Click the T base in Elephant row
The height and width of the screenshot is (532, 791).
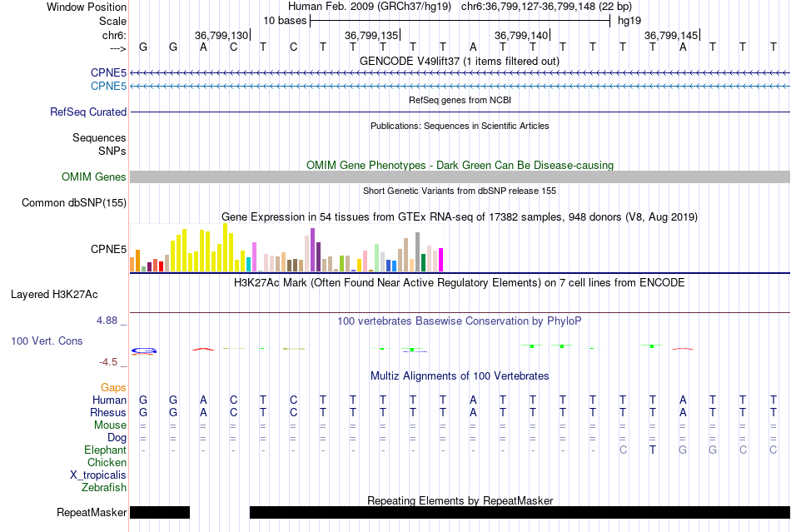click(x=653, y=450)
